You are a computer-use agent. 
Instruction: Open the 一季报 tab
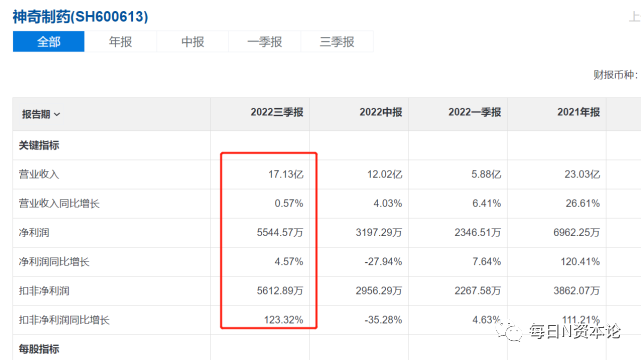pyautogui.click(x=264, y=42)
